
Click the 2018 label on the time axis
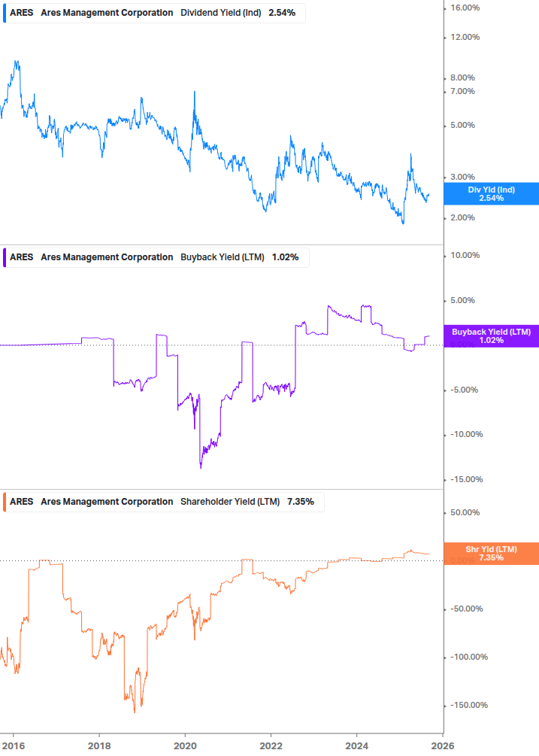(99, 746)
